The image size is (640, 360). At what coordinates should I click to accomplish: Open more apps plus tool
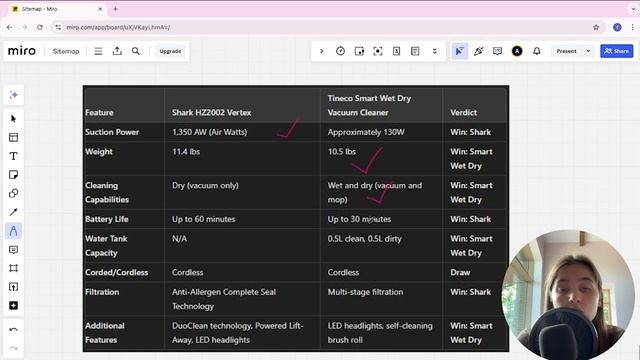click(13, 306)
